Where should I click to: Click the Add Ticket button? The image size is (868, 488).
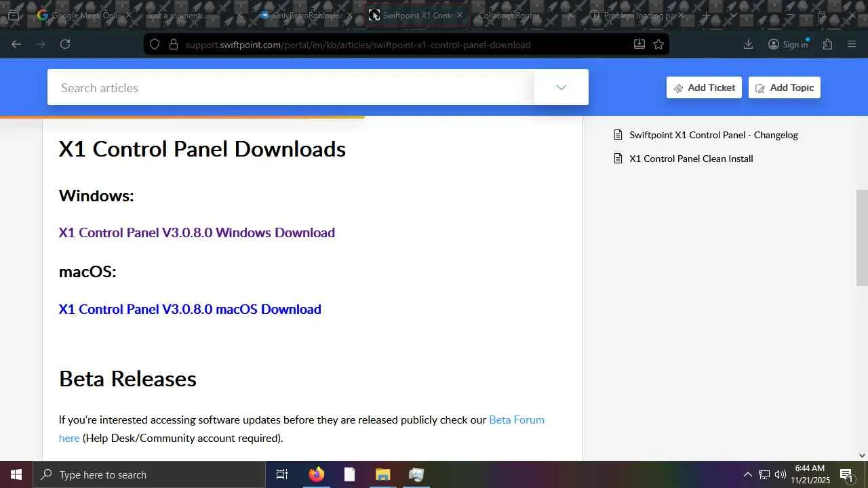[704, 87]
